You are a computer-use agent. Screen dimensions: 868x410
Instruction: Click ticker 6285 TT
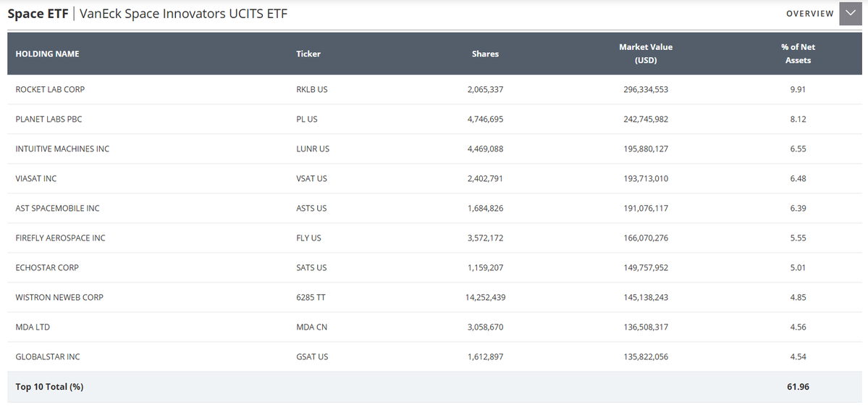[x=311, y=298]
